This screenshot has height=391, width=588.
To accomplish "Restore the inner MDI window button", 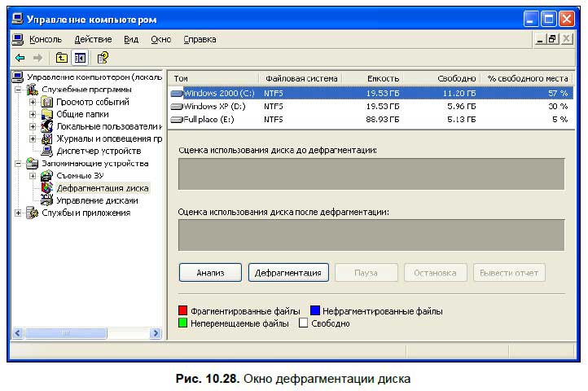I will (552, 38).
